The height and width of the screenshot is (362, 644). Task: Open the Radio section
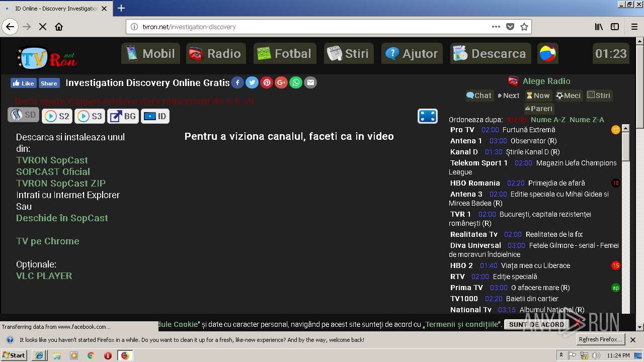coord(216,53)
